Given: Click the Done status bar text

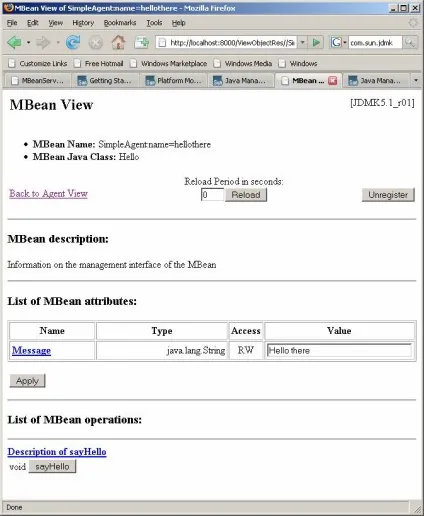Looking at the screenshot, I should click(14, 507).
